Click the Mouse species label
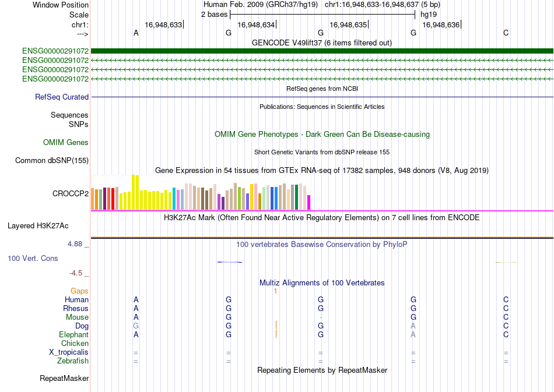Screen dimensions: 554x392 [78, 317]
